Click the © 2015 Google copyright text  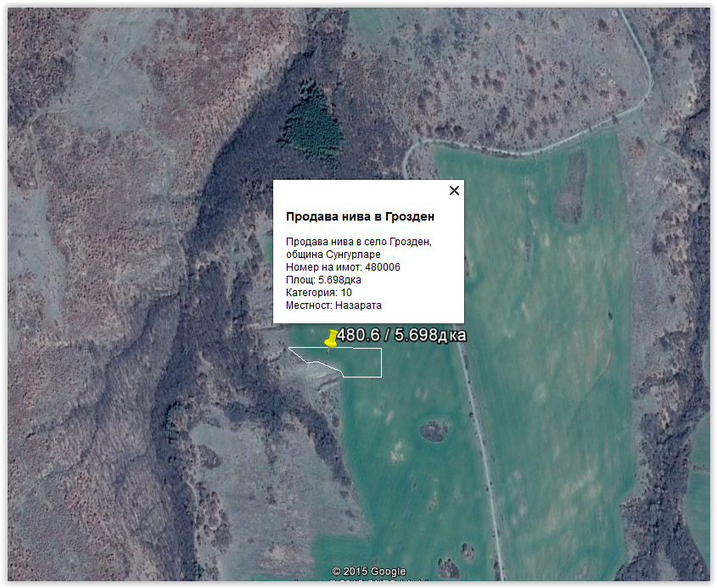click(369, 571)
